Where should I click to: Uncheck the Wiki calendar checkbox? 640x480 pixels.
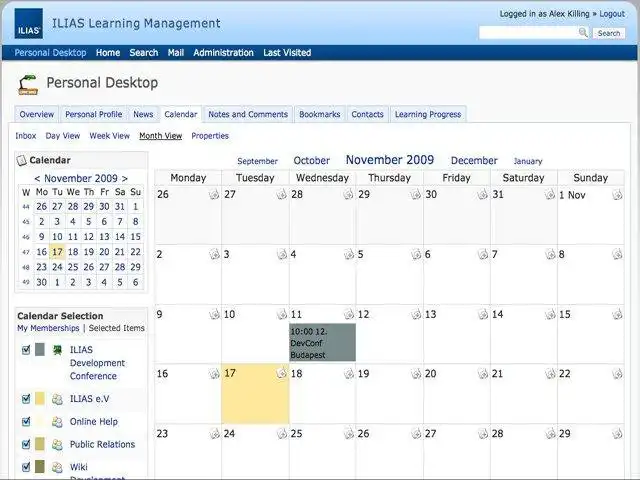26,467
